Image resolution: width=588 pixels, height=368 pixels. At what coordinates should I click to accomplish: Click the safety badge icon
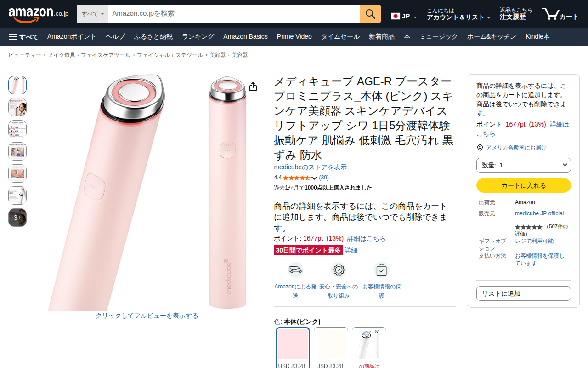(339, 270)
